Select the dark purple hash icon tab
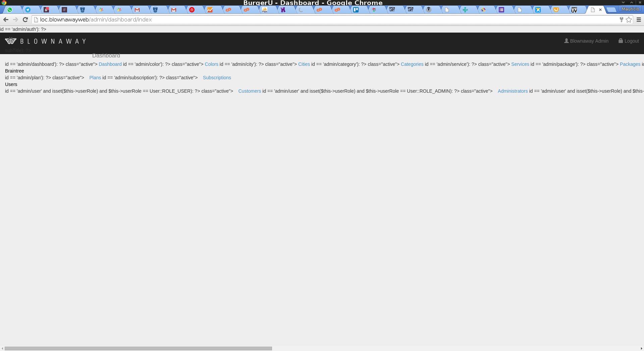Image resolution: width=644 pixels, height=351 pixels. (64, 10)
